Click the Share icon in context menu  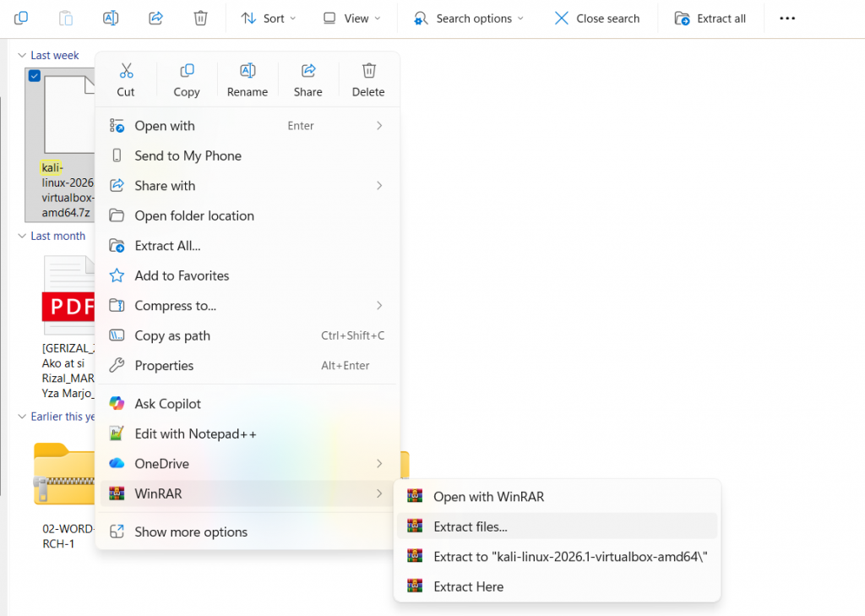coord(308,71)
